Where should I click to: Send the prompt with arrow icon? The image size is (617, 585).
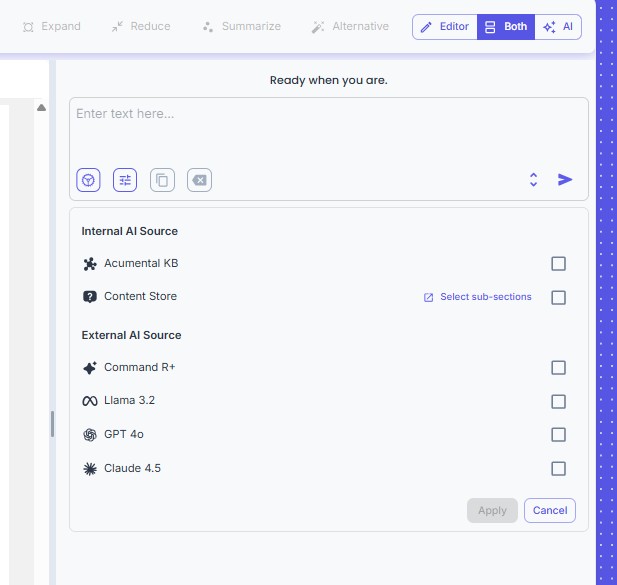click(x=565, y=179)
